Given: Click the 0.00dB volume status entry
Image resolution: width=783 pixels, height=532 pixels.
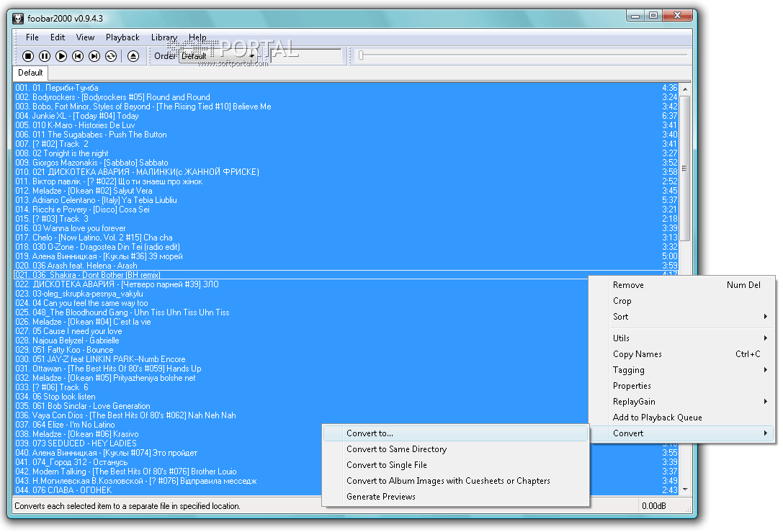Looking at the screenshot, I should 653,506.
